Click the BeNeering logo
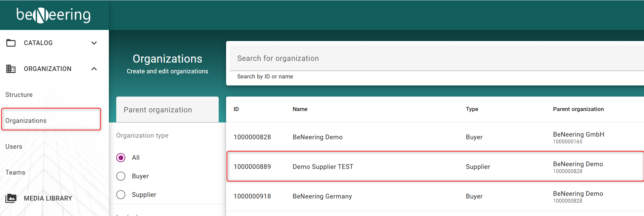 coord(53,15)
